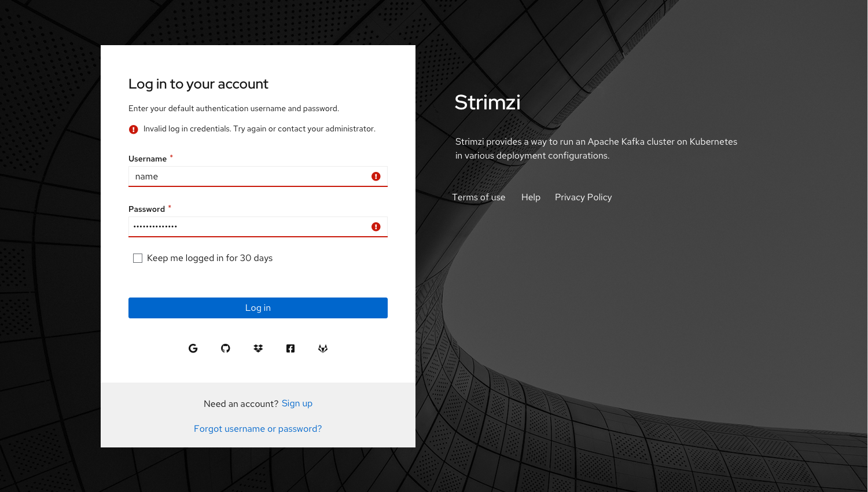Click the error icon in the Username field
Image resolution: width=868 pixels, height=492 pixels.
(x=376, y=176)
